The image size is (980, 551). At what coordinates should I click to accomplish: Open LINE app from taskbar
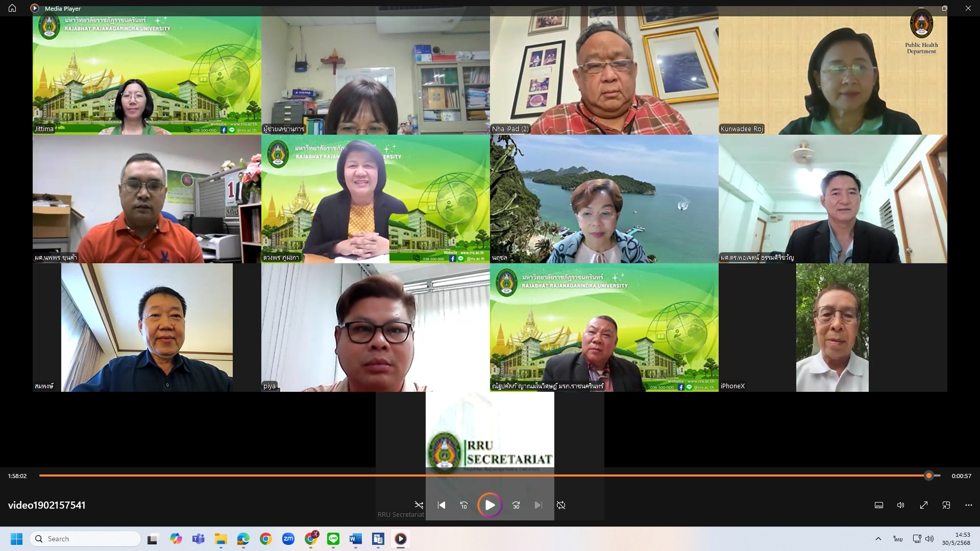click(333, 539)
